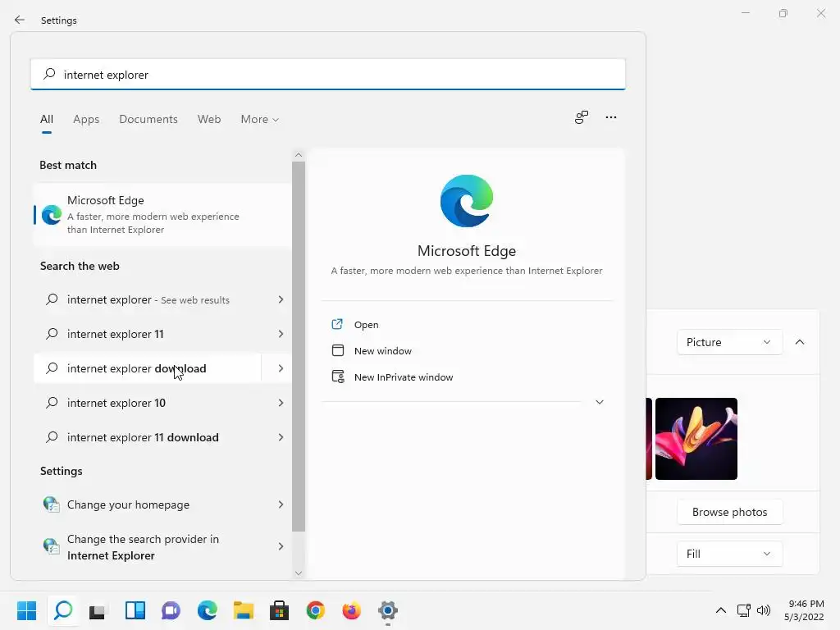Open Chat from the taskbar

point(171,610)
